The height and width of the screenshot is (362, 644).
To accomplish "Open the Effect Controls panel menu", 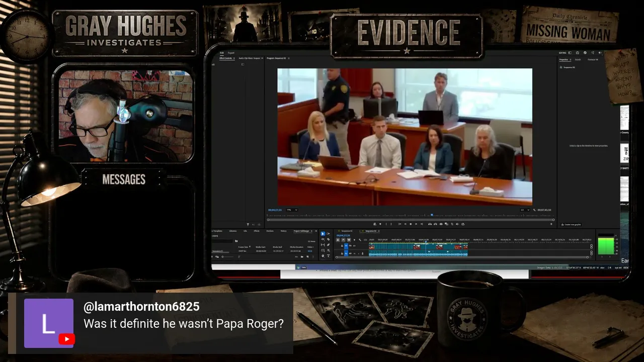I will (234, 58).
